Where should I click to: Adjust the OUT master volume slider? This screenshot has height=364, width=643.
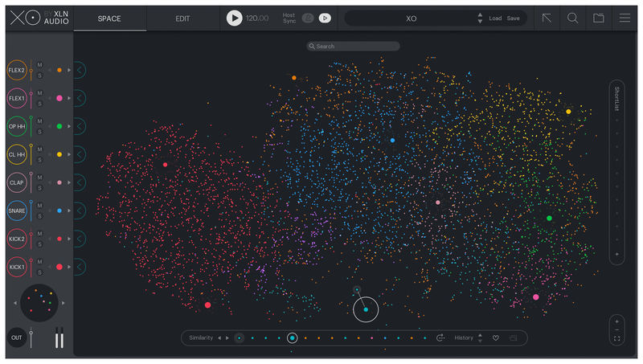[x=31, y=338]
